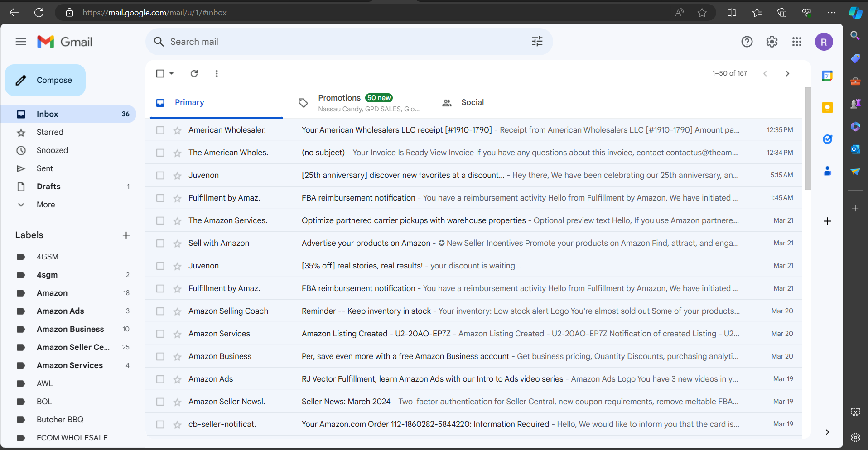Open the Seller News: March 2024 email
Screen dimensions: 868x450
(x=474, y=402)
